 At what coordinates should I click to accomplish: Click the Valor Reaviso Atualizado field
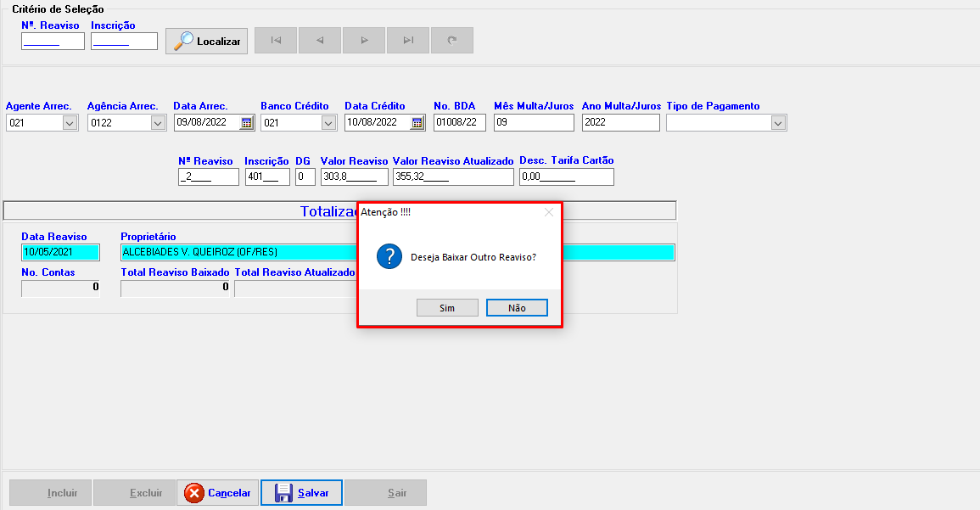point(453,177)
